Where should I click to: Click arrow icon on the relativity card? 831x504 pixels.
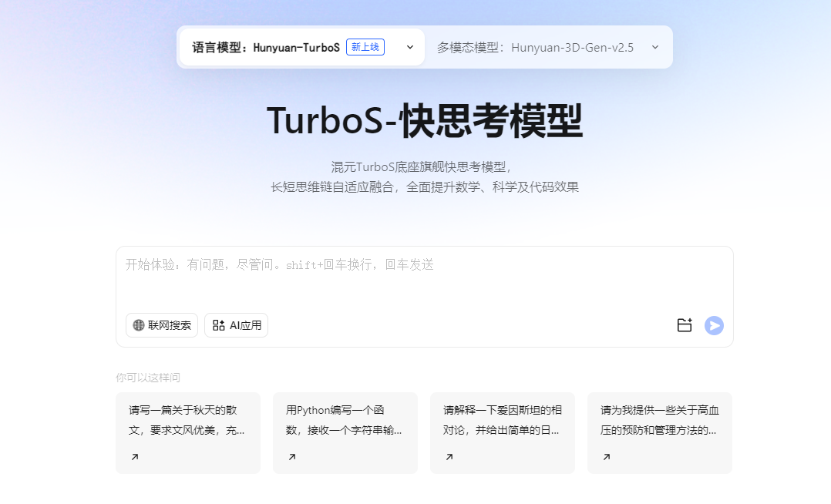pos(449,457)
